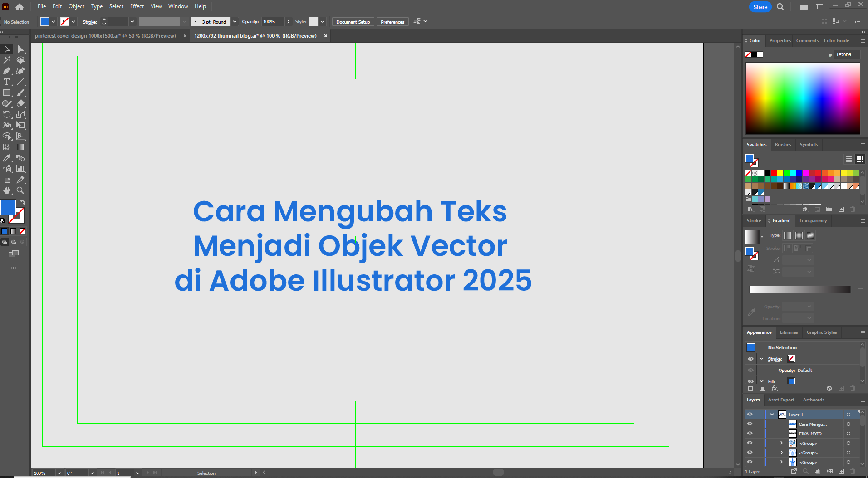Click the gradient slider bar
The image size is (868, 478).
point(800,289)
